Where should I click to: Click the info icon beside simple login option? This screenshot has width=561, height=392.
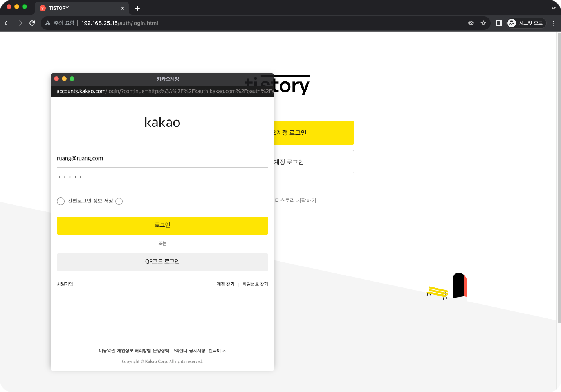coord(119,201)
